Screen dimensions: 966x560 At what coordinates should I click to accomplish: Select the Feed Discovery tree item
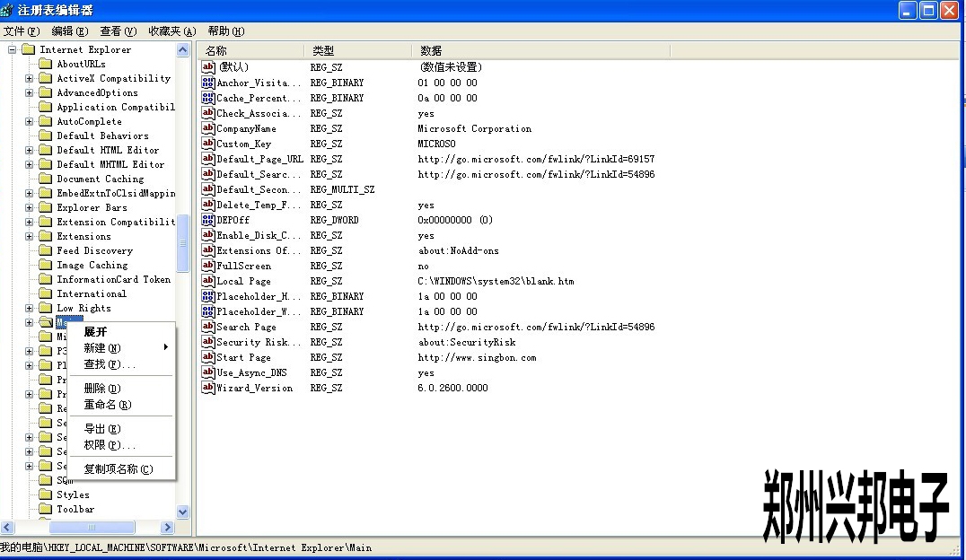94,251
